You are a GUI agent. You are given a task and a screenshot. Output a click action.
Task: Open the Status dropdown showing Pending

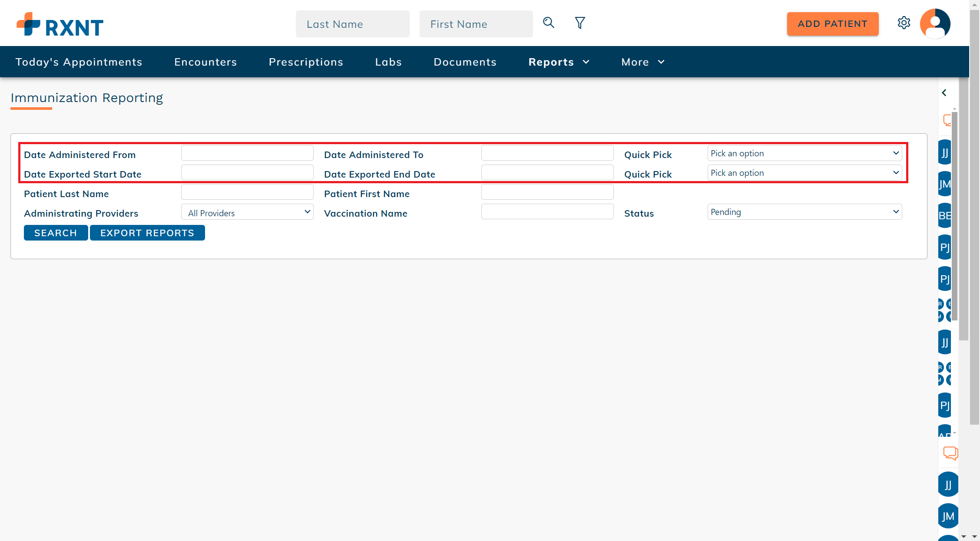coord(804,212)
